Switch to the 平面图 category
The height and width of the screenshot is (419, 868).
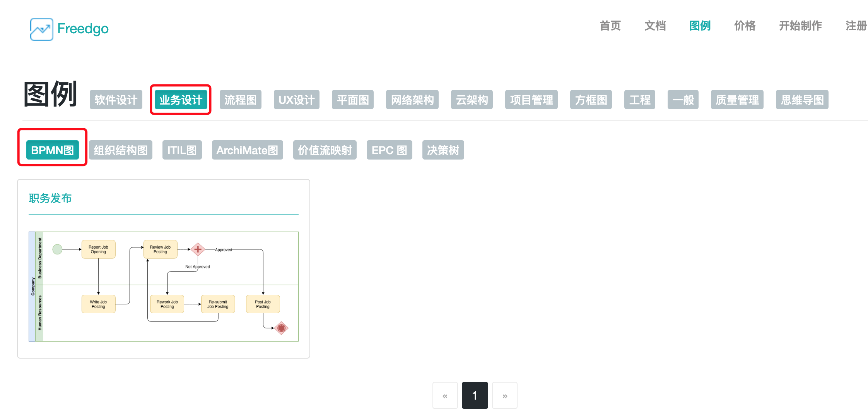pos(353,100)
